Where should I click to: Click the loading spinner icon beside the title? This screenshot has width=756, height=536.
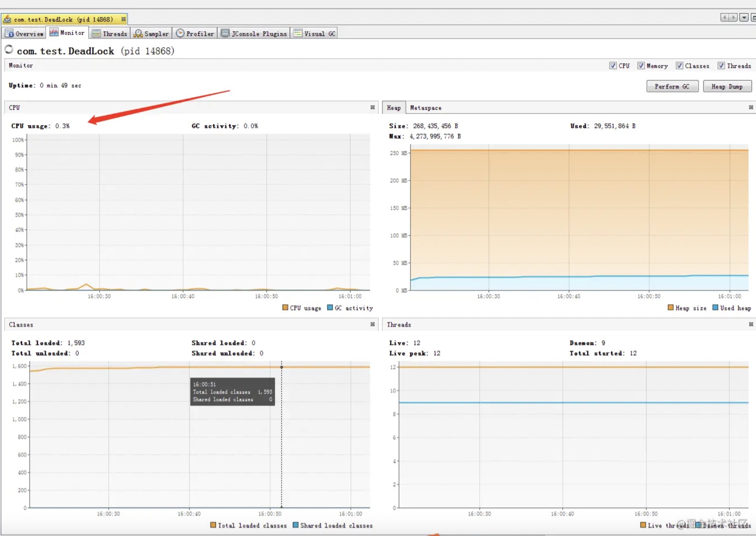click(x=9, y=49)
